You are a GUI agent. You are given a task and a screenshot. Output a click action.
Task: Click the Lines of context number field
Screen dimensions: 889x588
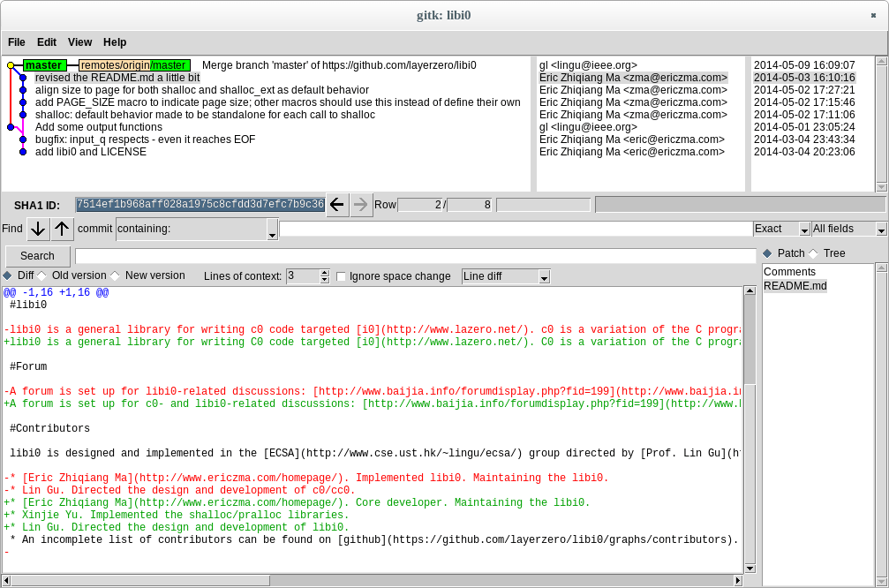(x=304, y=276)
